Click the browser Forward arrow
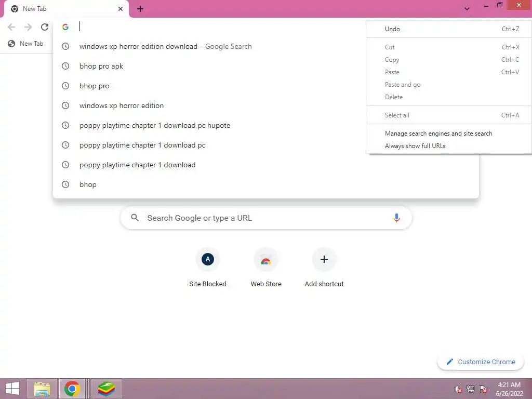The width and height of the screenshot is (532, 399). [28, 27]
